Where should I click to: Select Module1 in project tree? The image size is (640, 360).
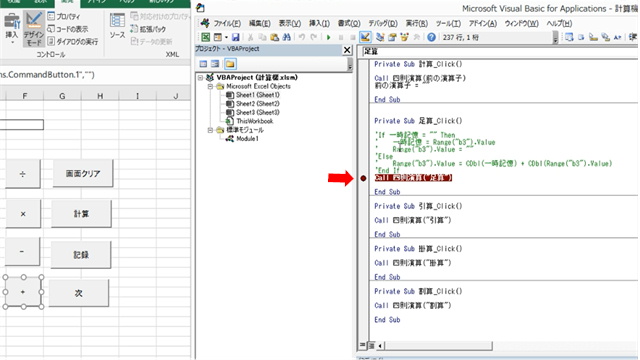tap(247, 139)
